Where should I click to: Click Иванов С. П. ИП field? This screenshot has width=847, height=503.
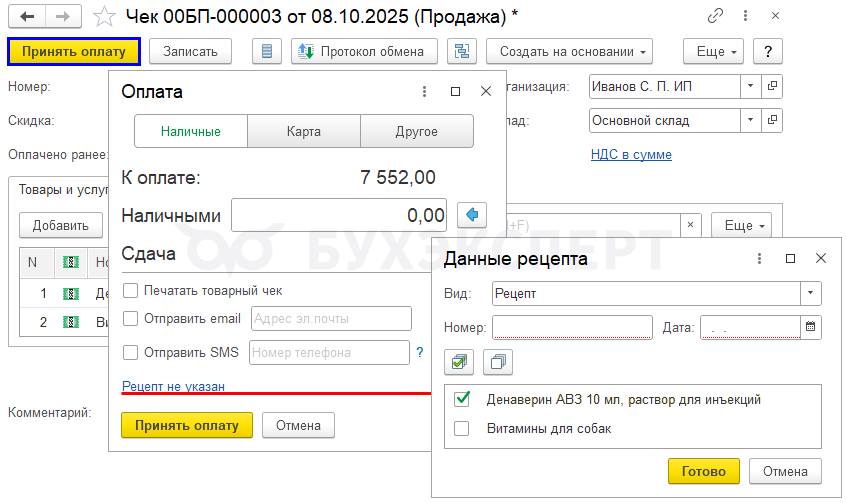tap(664, 86)
